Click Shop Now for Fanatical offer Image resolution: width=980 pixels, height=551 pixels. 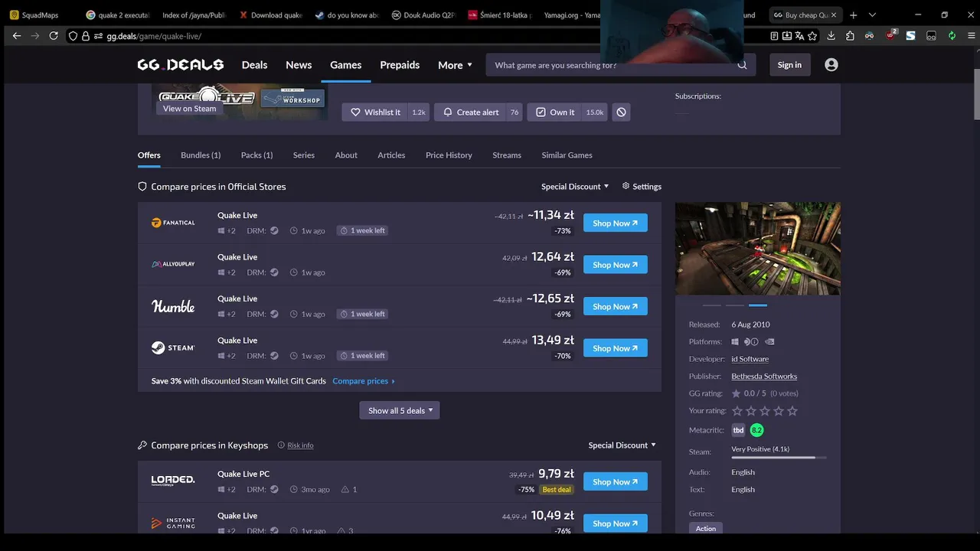pyautogui.click(x=616, y=223)
